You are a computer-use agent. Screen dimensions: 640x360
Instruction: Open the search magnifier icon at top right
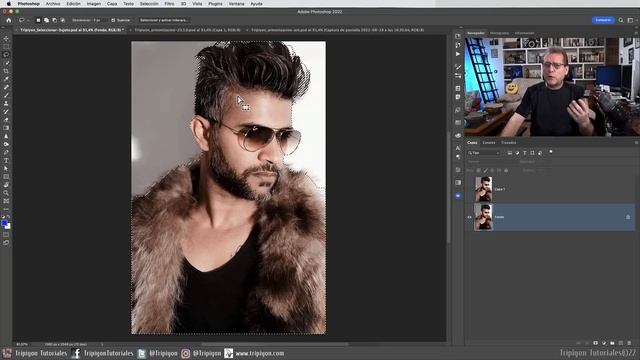coord(621,20)
